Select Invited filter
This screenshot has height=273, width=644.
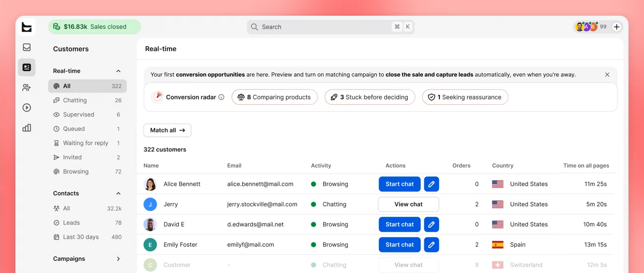87,157
